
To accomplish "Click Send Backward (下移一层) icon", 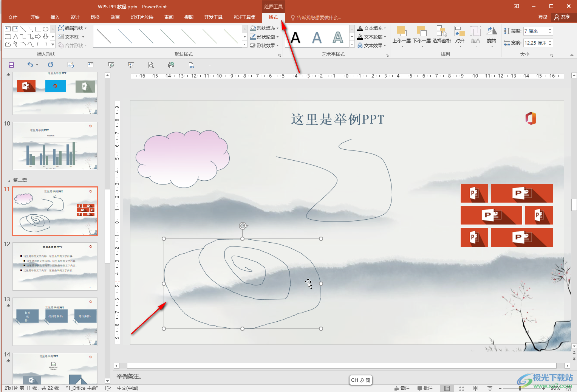I will 422,36.
